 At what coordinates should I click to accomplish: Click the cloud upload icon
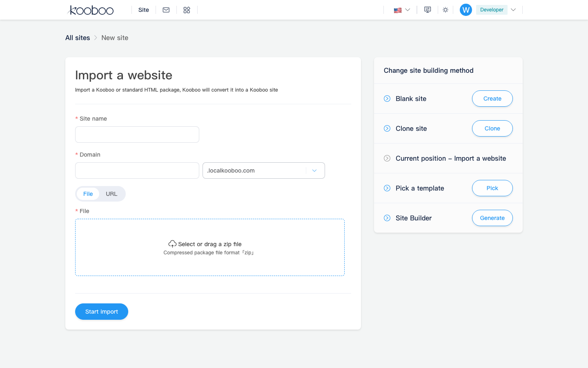[x=172, y=244]
